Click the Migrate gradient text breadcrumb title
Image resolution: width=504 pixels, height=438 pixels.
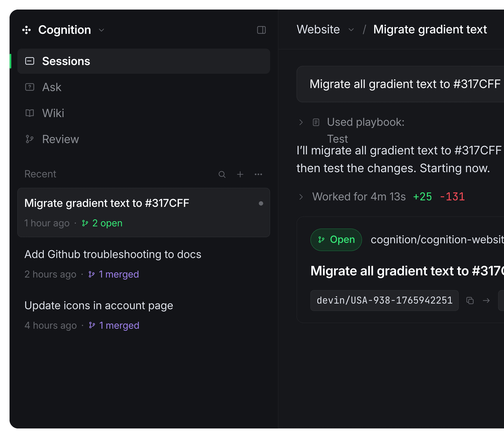430,29
